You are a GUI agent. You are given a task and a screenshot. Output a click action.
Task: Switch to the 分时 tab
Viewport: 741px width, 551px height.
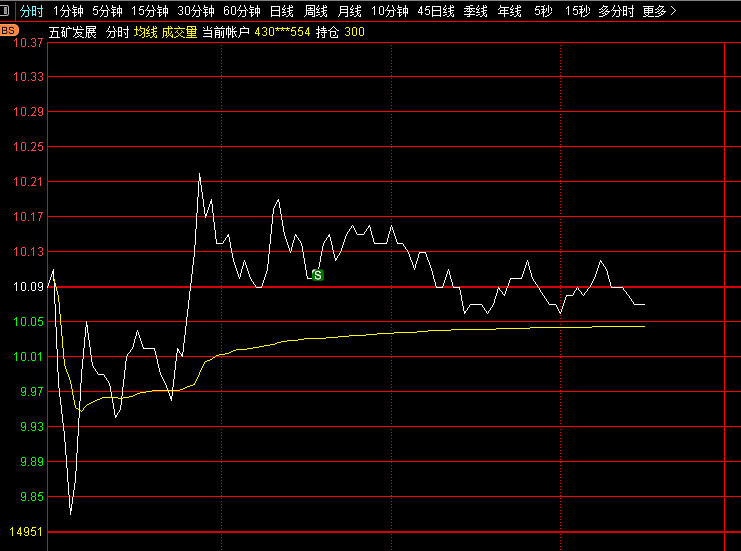coord(32,11)
